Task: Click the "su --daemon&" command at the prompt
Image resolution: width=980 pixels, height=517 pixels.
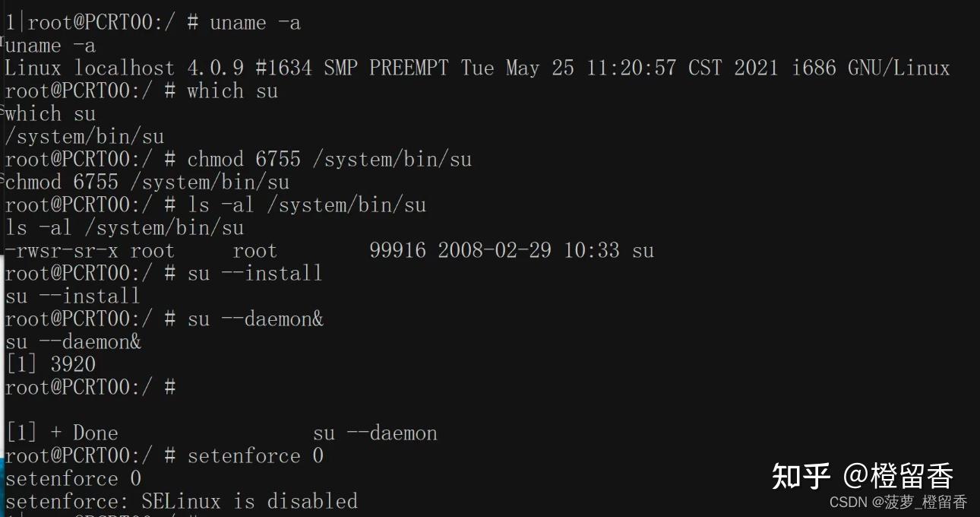Action: click(255, 319)
